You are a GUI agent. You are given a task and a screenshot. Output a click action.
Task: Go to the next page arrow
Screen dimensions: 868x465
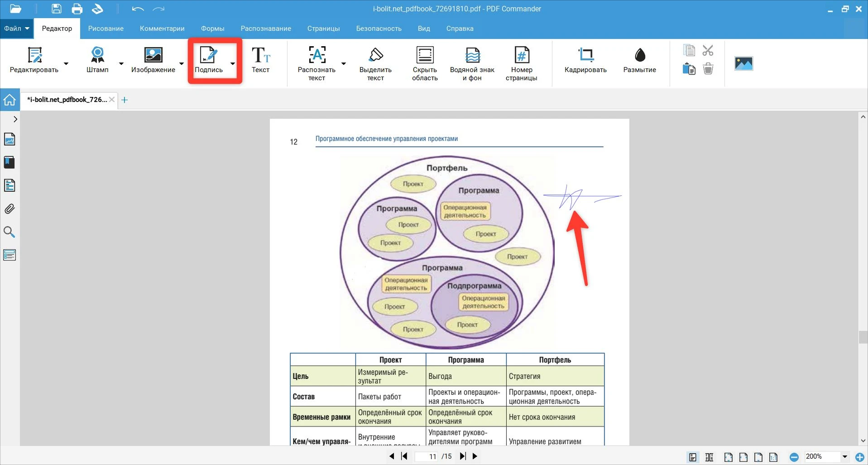(x=475, y=456)
